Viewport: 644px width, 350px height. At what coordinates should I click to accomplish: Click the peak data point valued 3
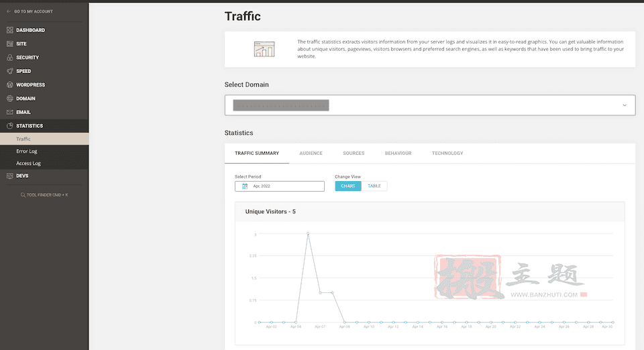[x=308, y=233]
